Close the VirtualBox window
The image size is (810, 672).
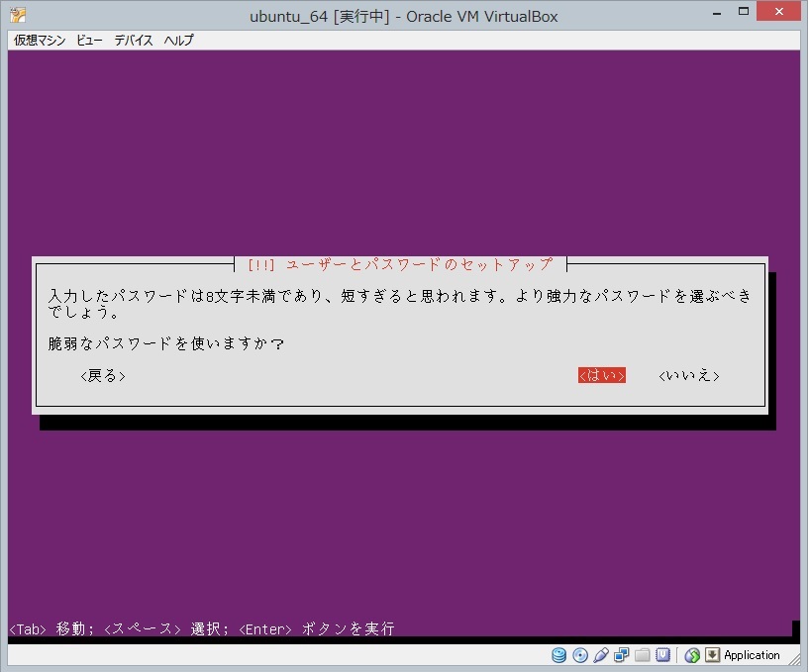[779, 11]
